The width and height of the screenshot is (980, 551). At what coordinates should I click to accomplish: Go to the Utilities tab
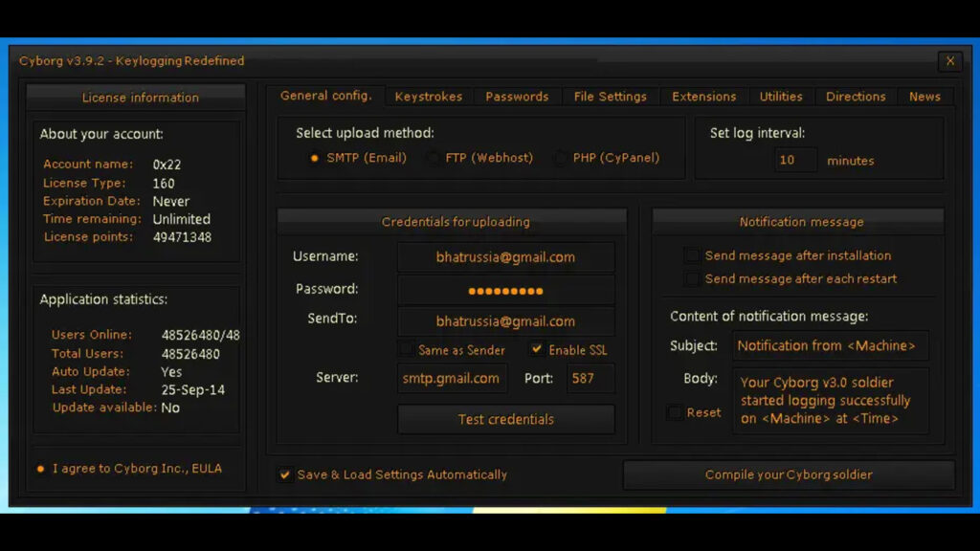781,97
